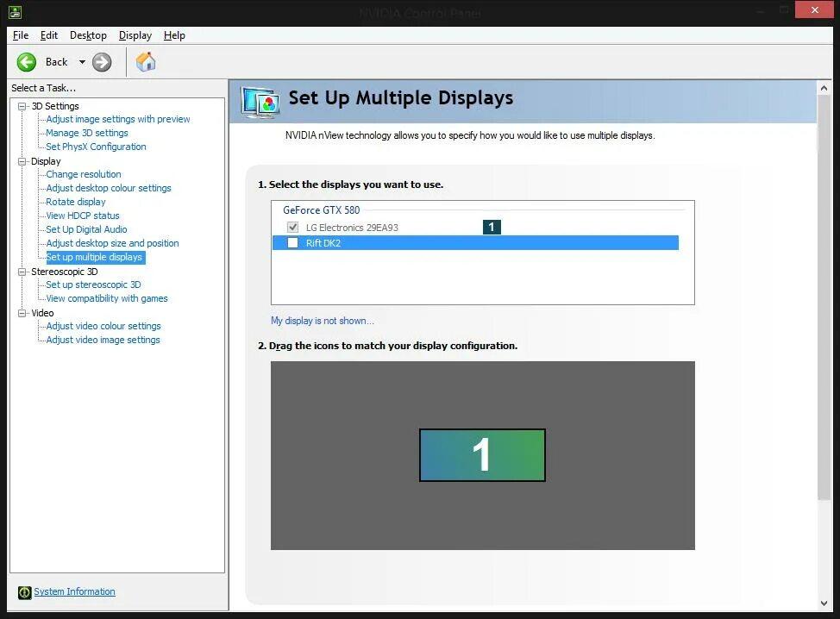The image size is (840, 619).
Task: Click the scrollbar down arrow
Action: (824, 603)
